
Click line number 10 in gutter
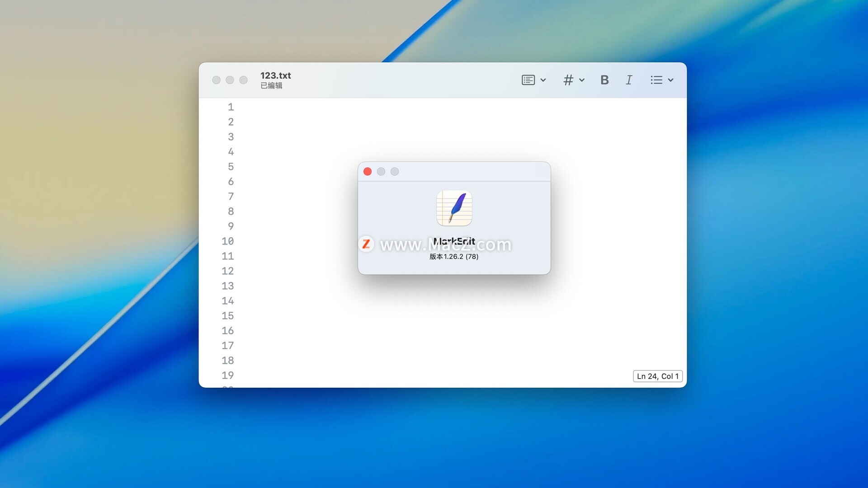[227, 241]
